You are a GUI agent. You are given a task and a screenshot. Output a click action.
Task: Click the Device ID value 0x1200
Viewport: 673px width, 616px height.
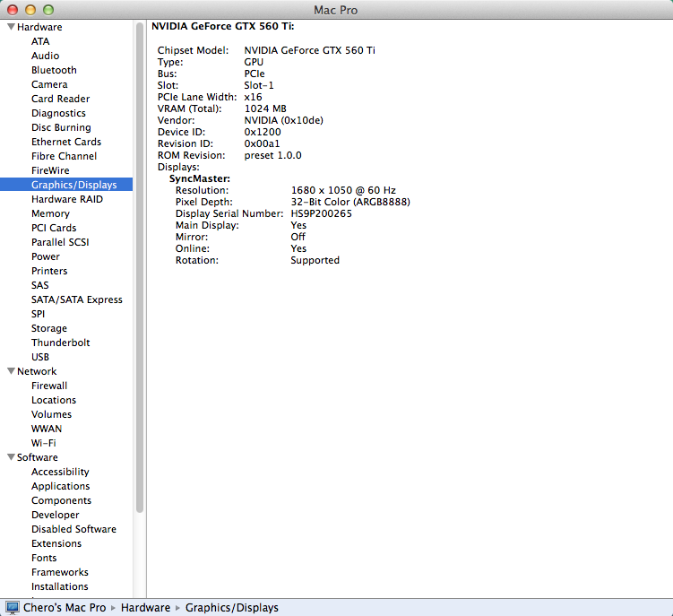coord(263,132)
